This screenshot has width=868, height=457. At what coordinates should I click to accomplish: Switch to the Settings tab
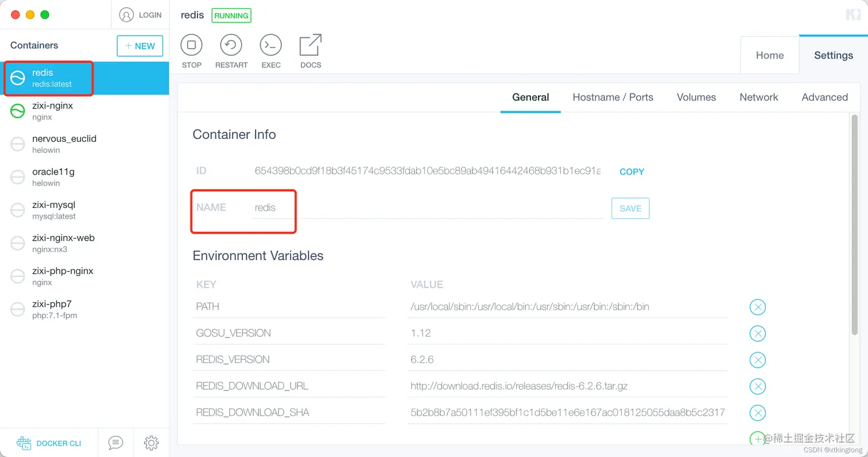coord(834,55)
